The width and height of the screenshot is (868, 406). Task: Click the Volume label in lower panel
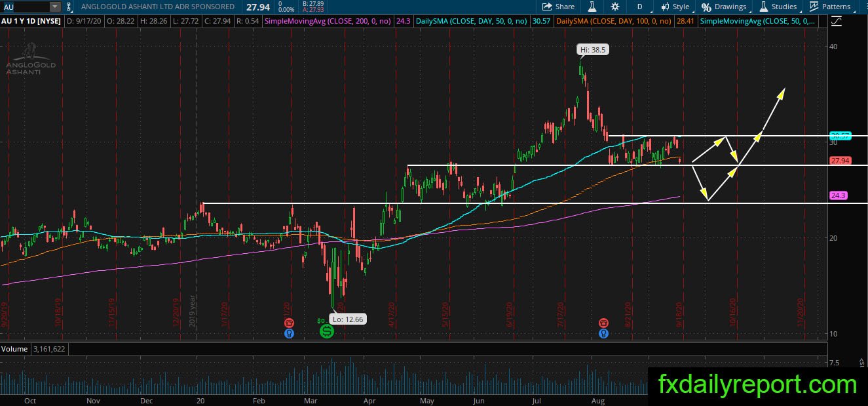tap(14, 349)
